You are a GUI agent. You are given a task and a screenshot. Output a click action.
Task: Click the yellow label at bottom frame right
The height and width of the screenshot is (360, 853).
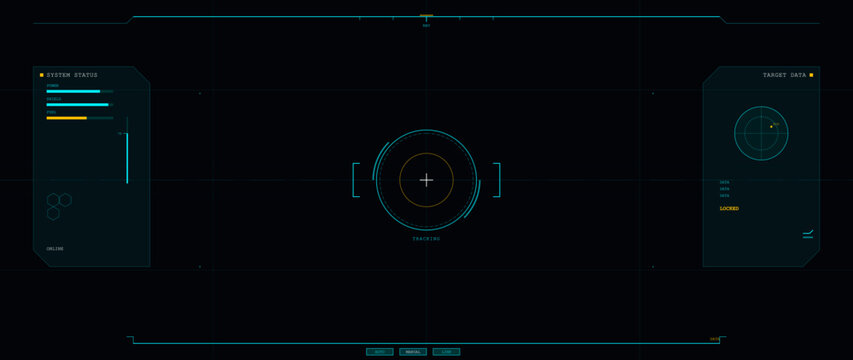(714, 339)
